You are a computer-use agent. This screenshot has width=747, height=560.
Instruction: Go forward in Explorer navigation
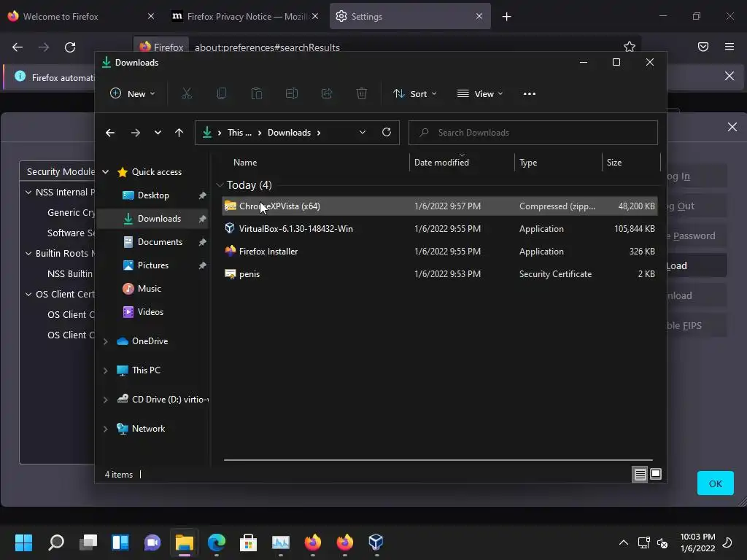pos(135,133)
